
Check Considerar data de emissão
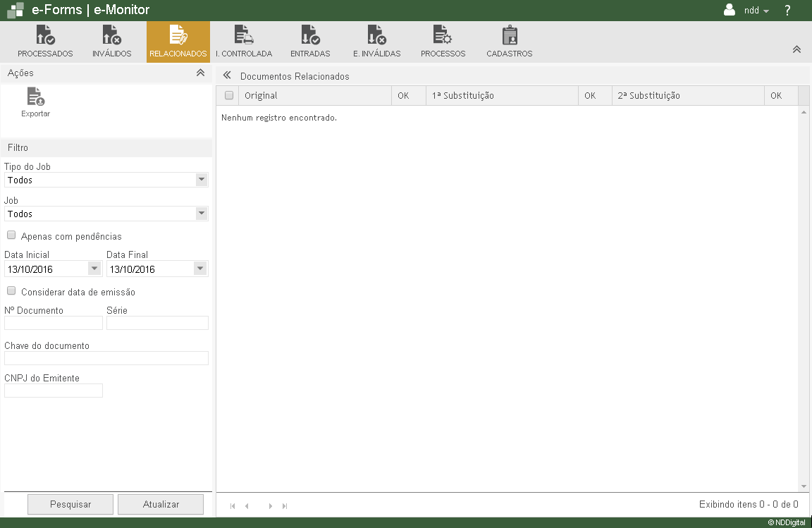(x=11, y=290)
